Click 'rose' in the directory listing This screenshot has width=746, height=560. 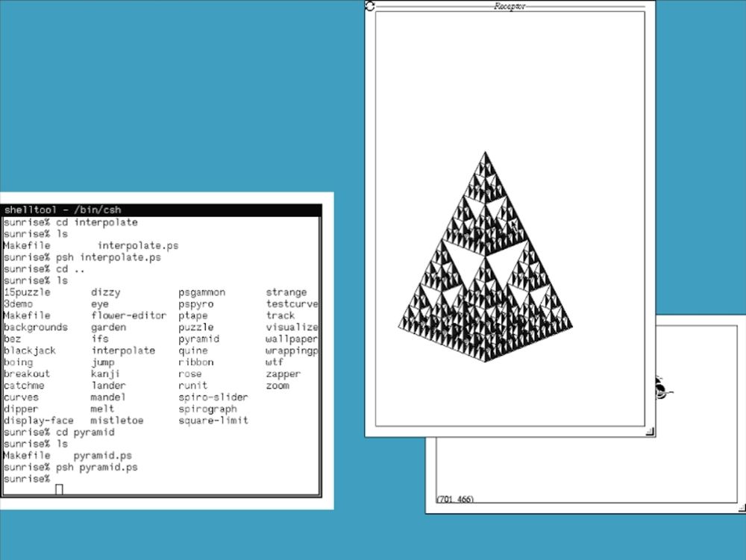point(190,374)
